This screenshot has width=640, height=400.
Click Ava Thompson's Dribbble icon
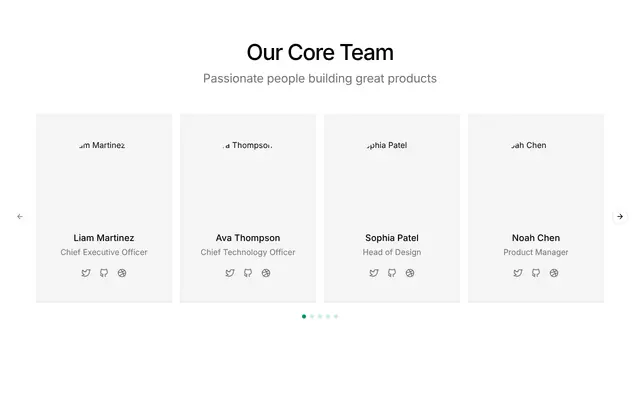266,273
